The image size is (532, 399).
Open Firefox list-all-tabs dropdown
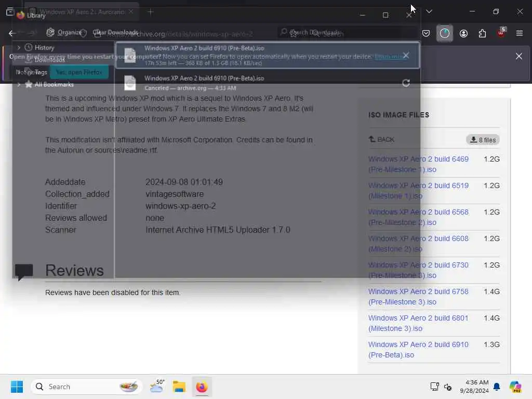(429, 11)
